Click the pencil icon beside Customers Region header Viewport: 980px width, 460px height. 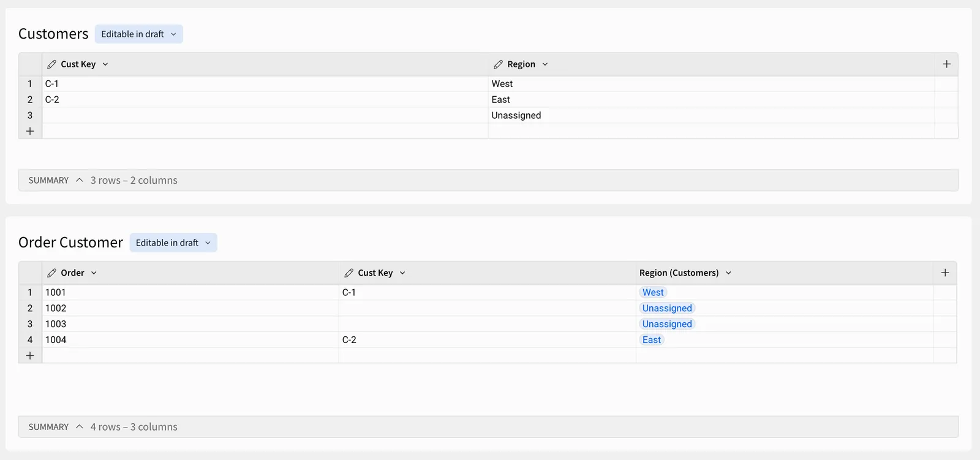498,64
